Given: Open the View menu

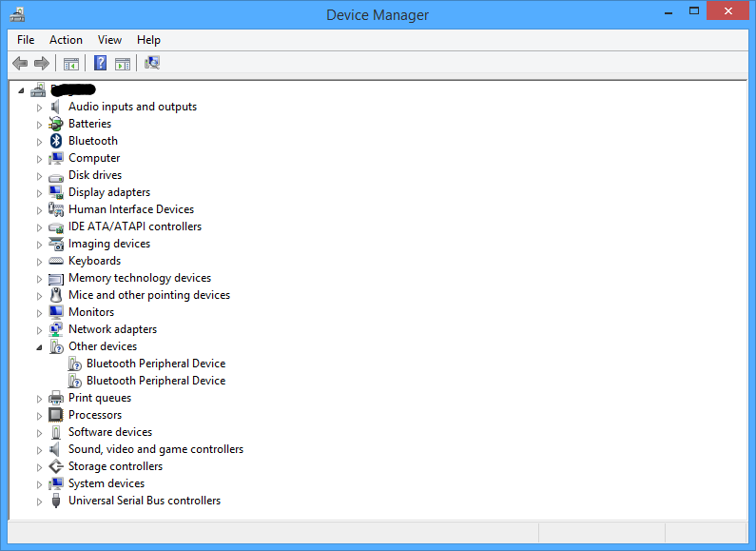Looking at the screenshot, I should (109, 40).
